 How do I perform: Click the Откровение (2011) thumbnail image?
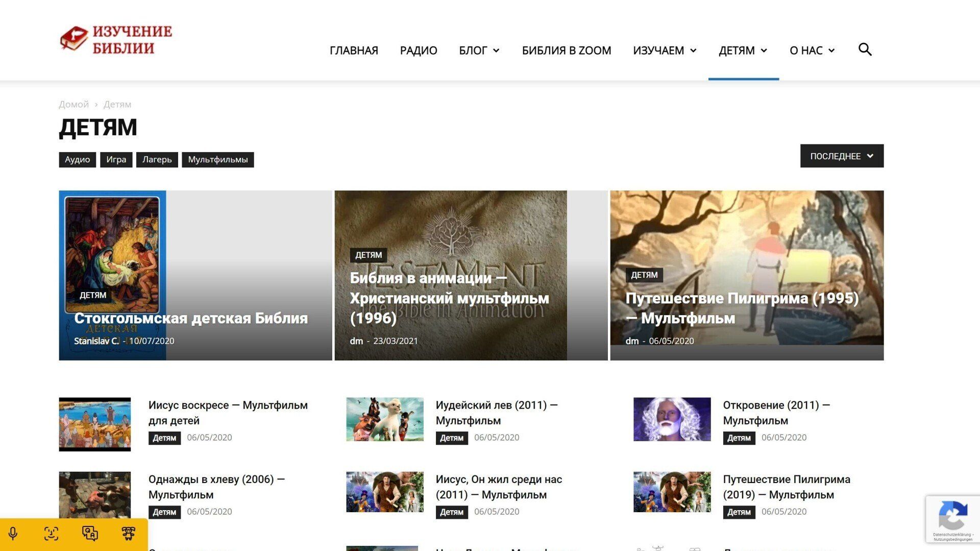tap(672, 419)
